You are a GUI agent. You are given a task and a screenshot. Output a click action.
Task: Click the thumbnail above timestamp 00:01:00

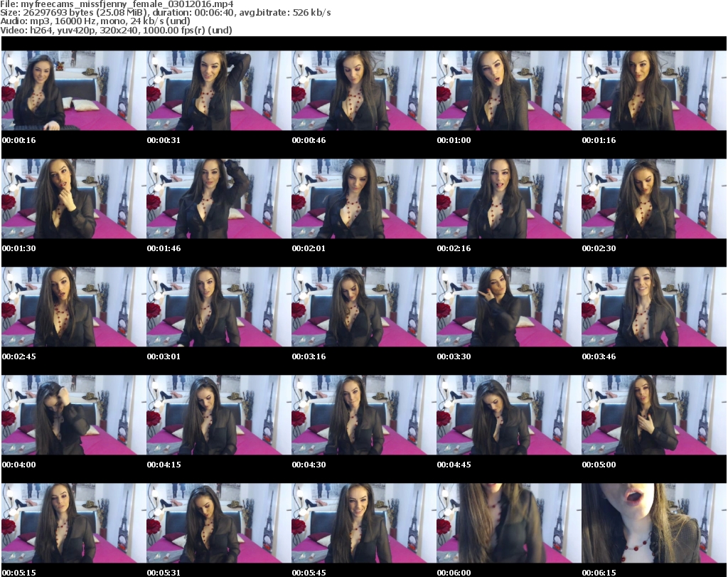[509, 90]
